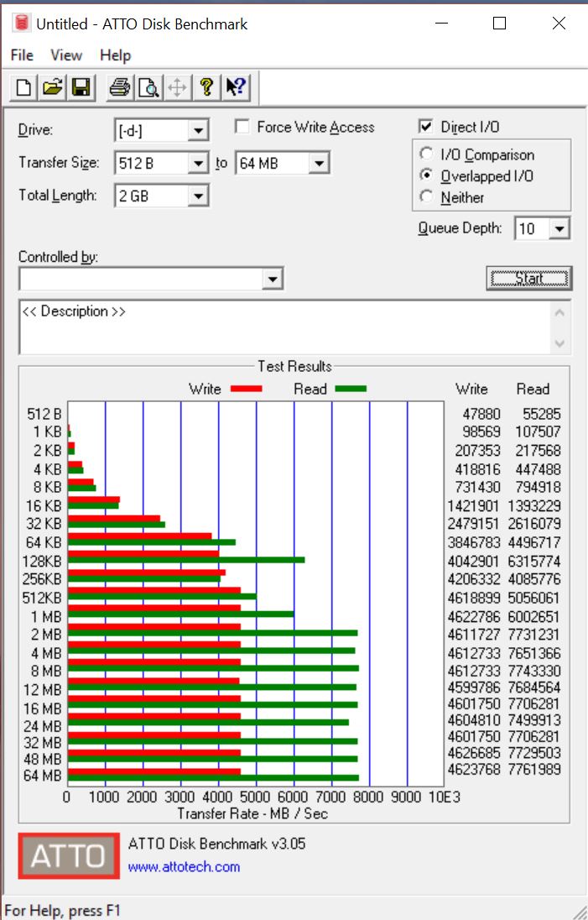Click the Open file folder icon

(x=53, y=87)
